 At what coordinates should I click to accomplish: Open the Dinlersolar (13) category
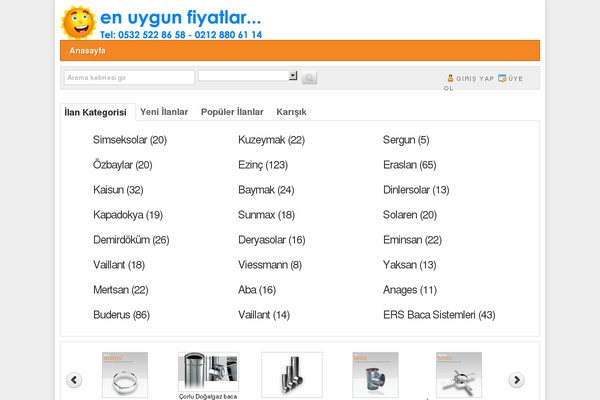pos(416,190)
